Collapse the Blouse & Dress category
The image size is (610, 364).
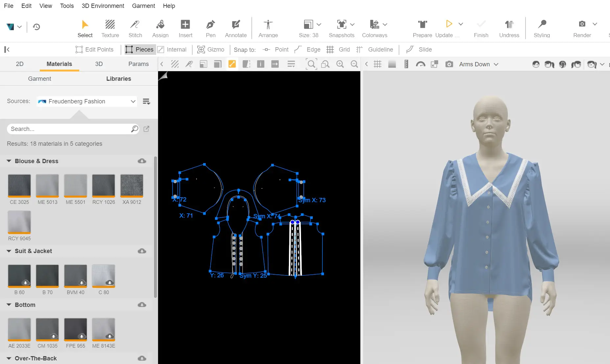pyautogui.click(x=9, y=161)
